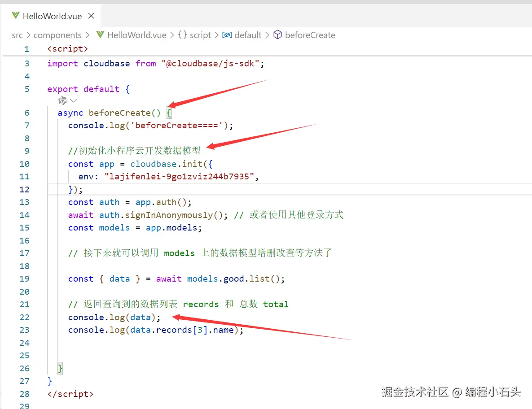Expand the code lens dropdown chevron above beforeCreate
The image size is (532, 409).
[73, 100]
